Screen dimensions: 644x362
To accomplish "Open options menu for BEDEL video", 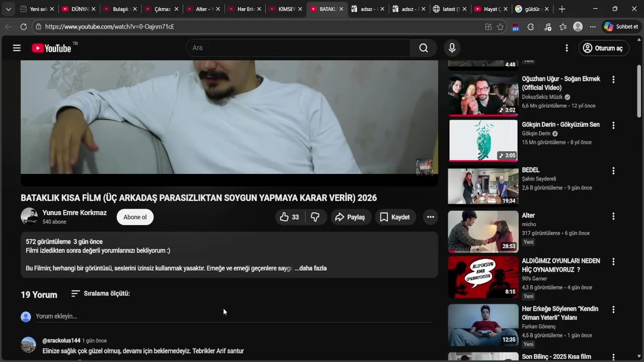I will pyautogui.click(x=613, y=171).
